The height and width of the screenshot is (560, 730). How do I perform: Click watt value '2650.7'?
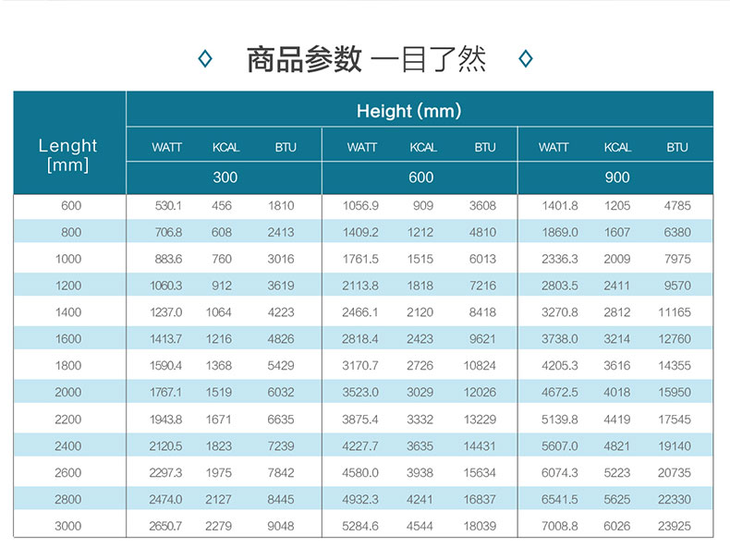(165, 526)
